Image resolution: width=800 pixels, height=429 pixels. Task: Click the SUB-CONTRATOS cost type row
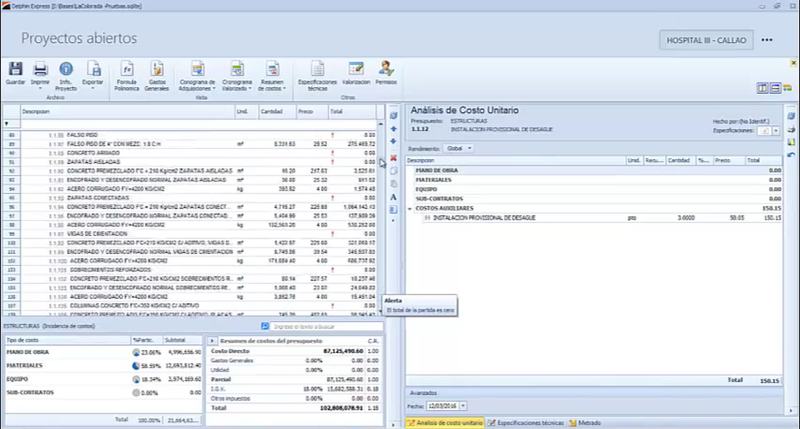pos(104,393)
